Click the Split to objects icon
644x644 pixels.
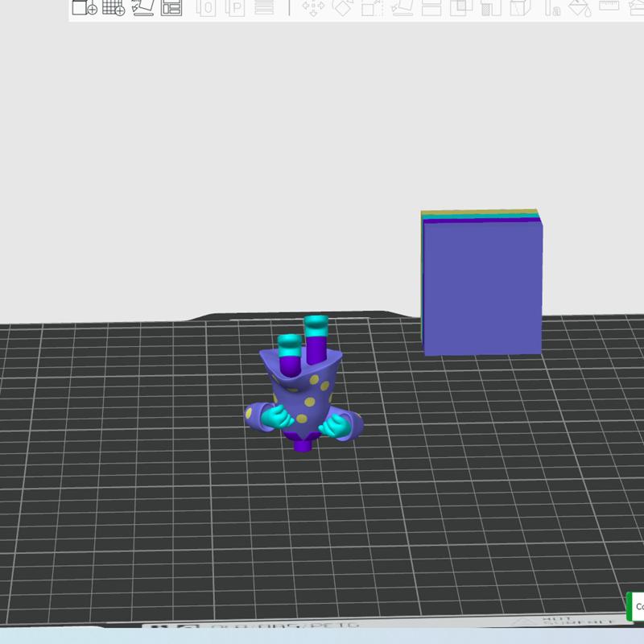[207, 7]
